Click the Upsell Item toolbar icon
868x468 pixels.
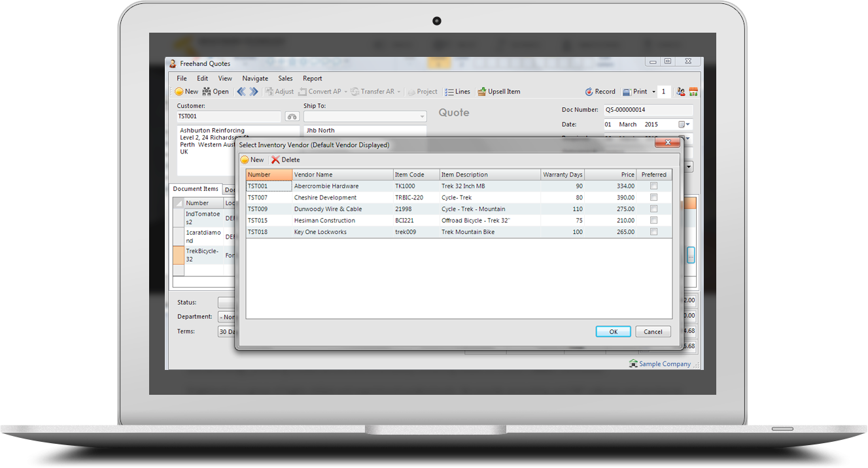coord(482,92)
